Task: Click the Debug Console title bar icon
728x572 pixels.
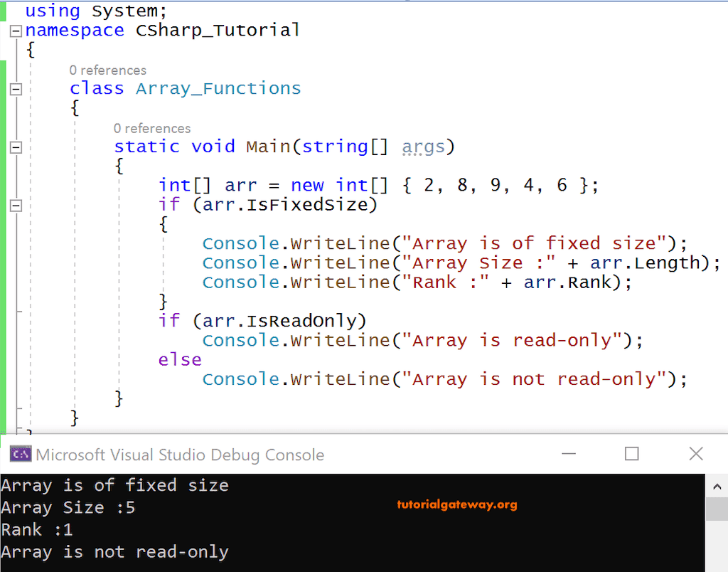Action: point(20,453)
